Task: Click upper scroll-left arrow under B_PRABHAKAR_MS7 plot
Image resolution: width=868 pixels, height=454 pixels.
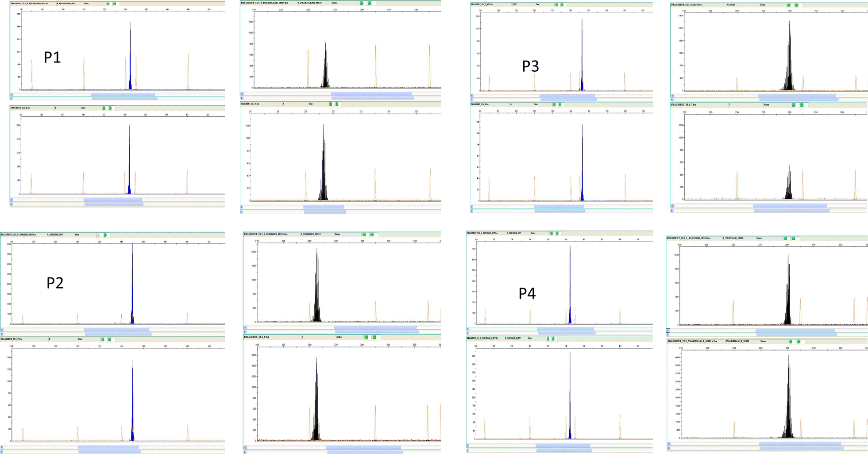Action: click(12, 94)
